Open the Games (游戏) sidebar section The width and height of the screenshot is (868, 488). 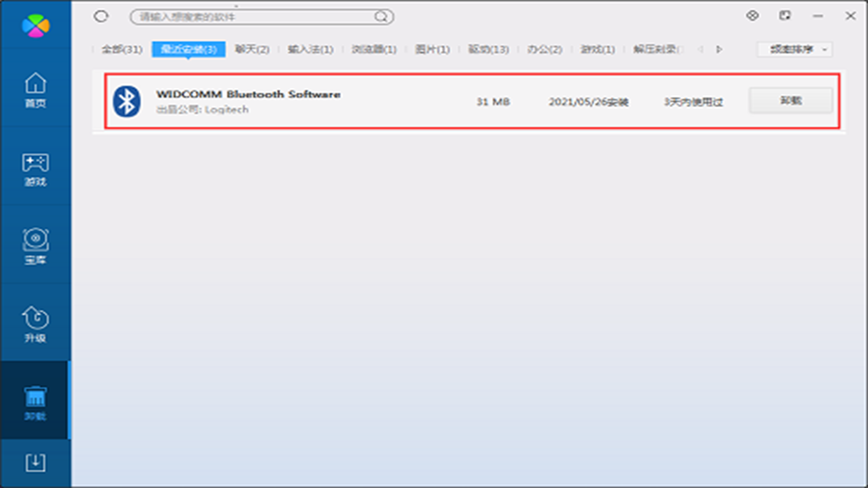point(35,169)
